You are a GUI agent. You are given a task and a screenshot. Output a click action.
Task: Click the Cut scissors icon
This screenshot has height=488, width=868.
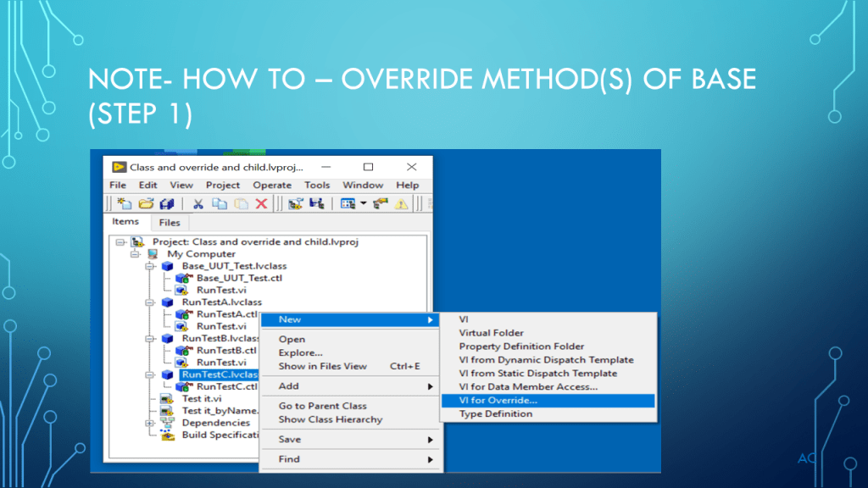click(198, 203)
